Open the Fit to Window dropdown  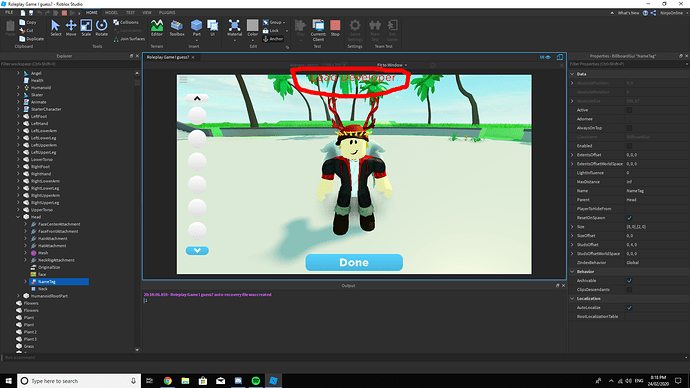(x=392, y=65)
